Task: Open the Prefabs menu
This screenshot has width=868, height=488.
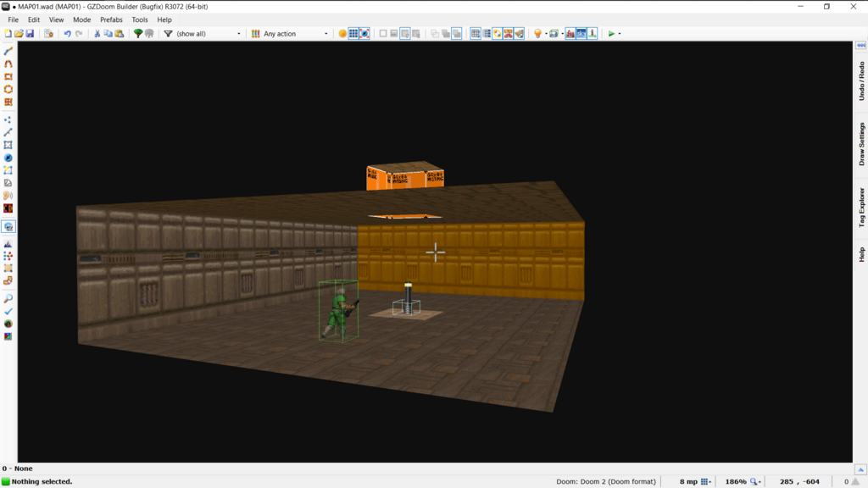Action: click(111, 19)
